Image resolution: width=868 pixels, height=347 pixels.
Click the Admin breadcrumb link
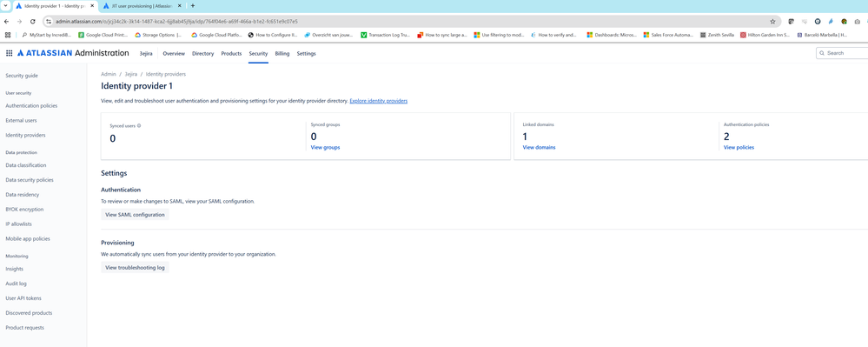tap(109, 74)
